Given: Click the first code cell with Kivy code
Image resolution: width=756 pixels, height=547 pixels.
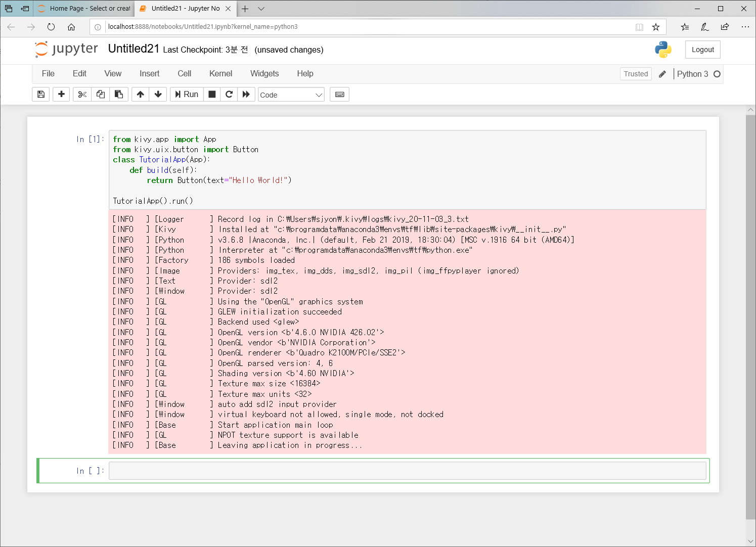Looking at the screenshot, I should point(407,170).
